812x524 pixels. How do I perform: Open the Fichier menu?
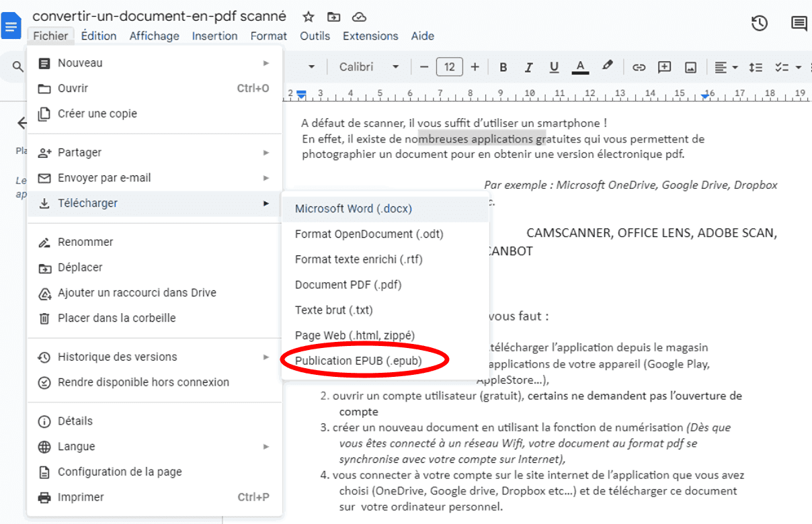pos(50,36)
